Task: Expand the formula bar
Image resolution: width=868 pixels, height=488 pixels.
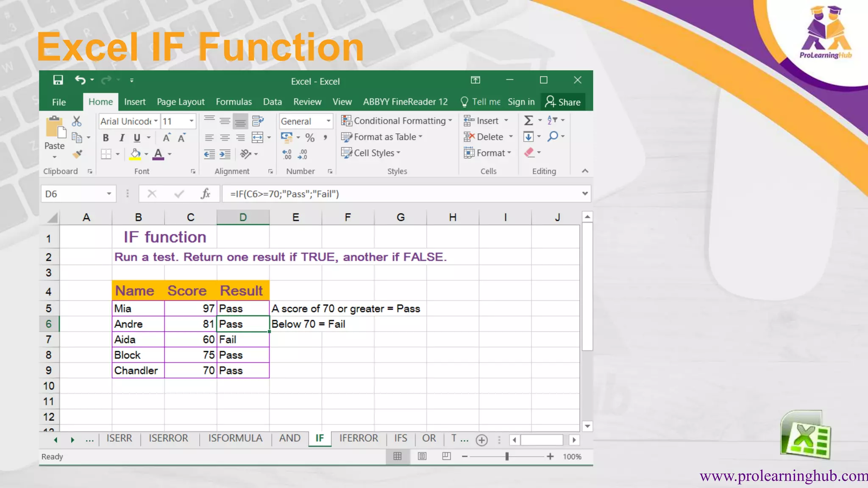Action: [585, 194]
